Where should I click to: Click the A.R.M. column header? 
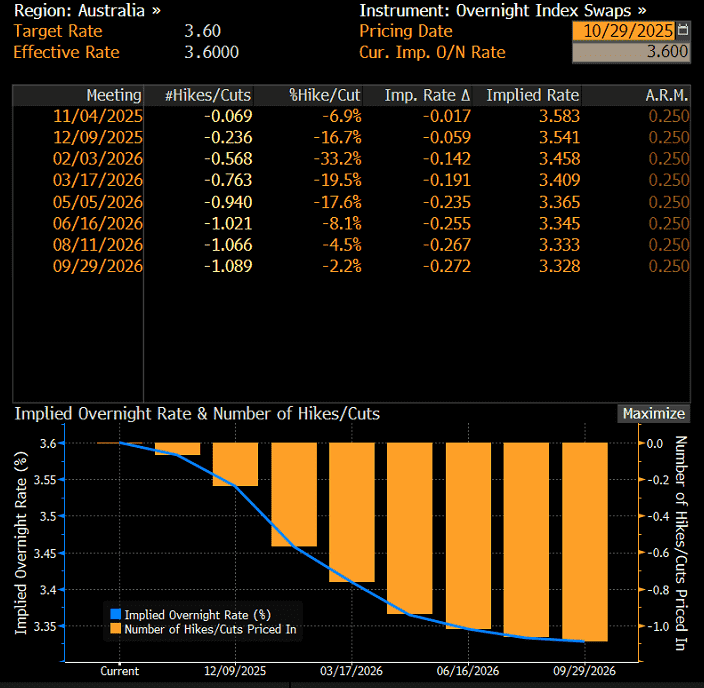click(x=667, y=96)
